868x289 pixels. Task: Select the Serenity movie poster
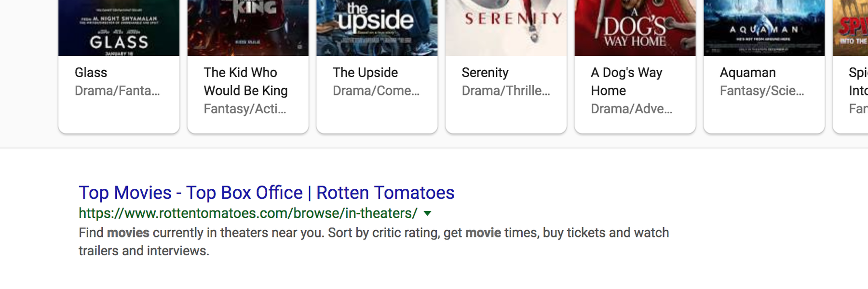(x=506, y=28)
